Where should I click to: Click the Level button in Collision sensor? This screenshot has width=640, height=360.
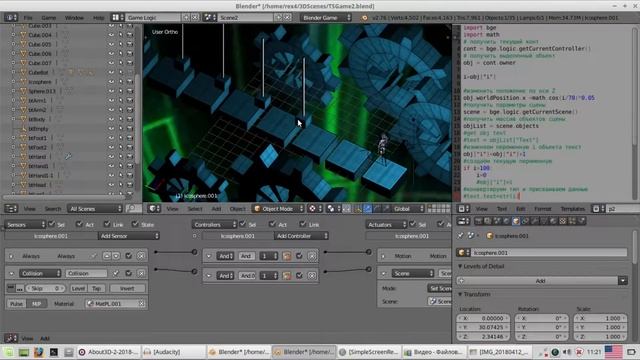[x=78, y=288]
